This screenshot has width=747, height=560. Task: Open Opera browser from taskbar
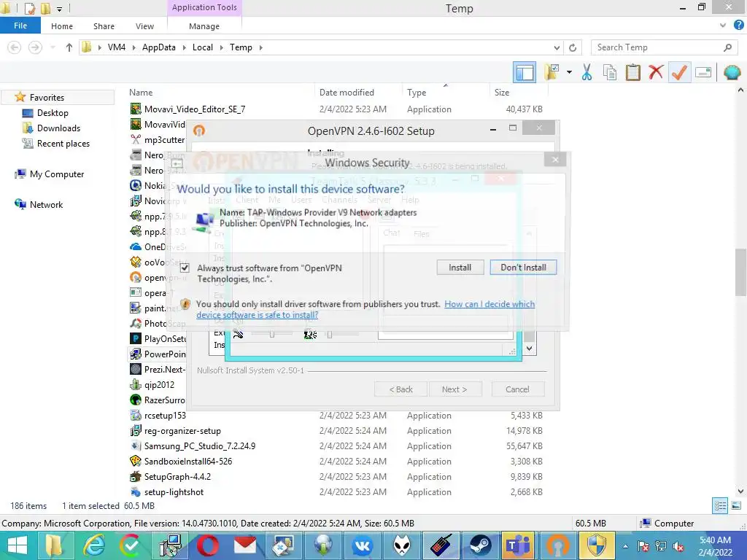click(x=208, y=545)
